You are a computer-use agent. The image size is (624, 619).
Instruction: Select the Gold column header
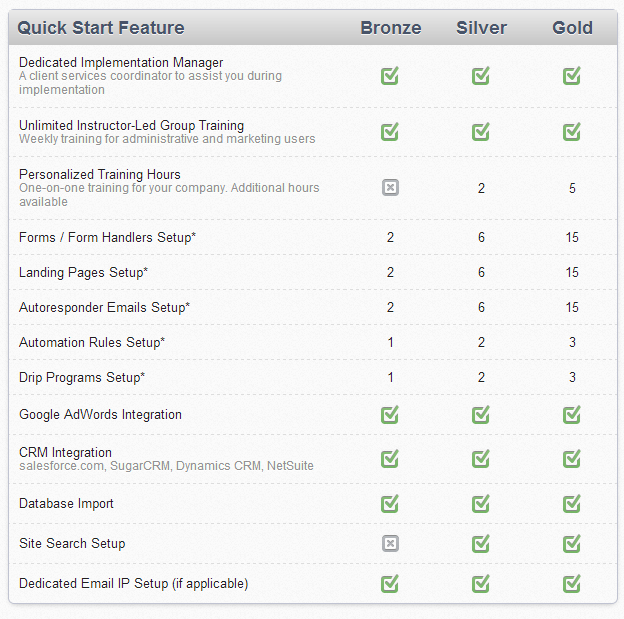tap(572, 28)
